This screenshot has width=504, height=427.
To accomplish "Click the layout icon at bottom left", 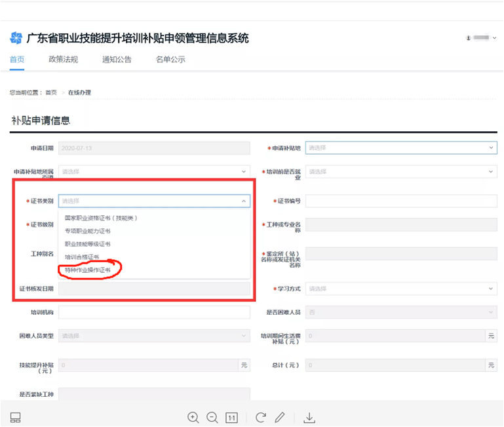I will pos(16,417).
